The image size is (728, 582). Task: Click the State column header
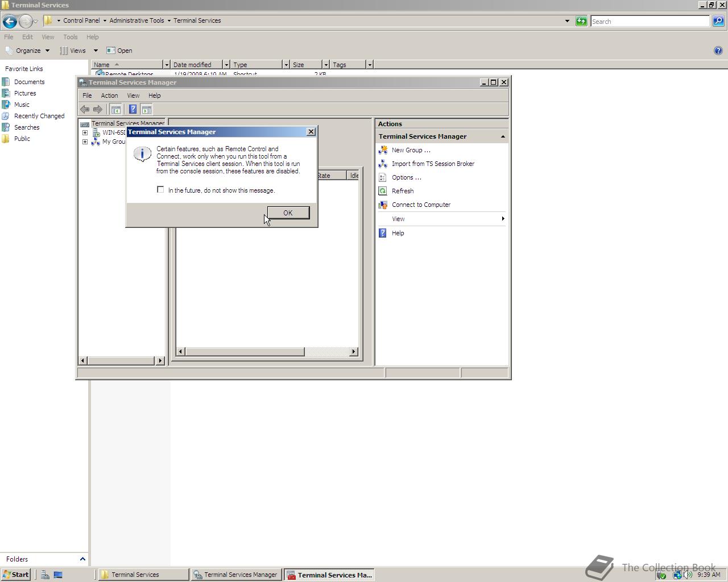331,176
